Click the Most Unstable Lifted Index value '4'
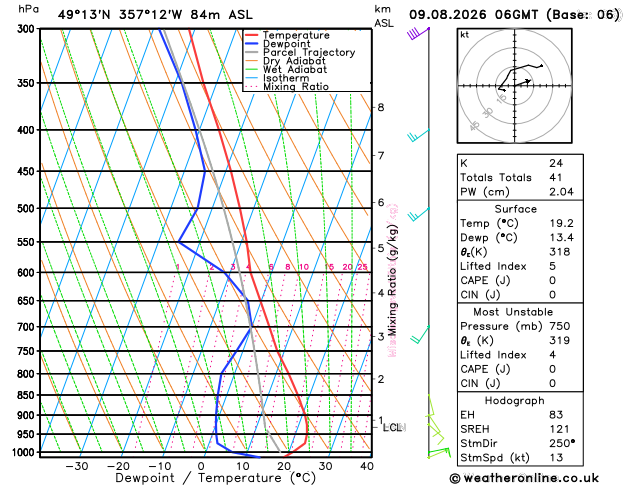The image size is (629, 486). [x=552, y=355]
